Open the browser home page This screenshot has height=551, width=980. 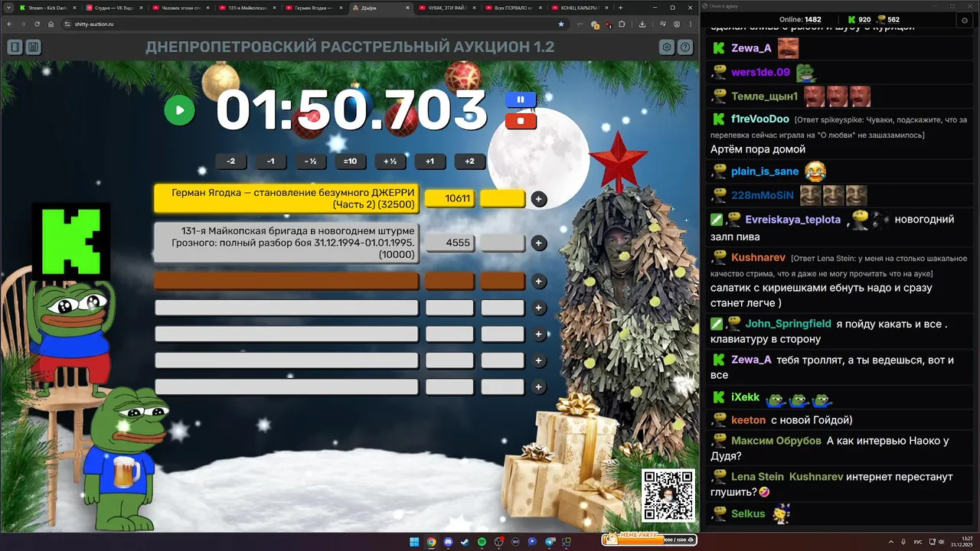(51, 24)
